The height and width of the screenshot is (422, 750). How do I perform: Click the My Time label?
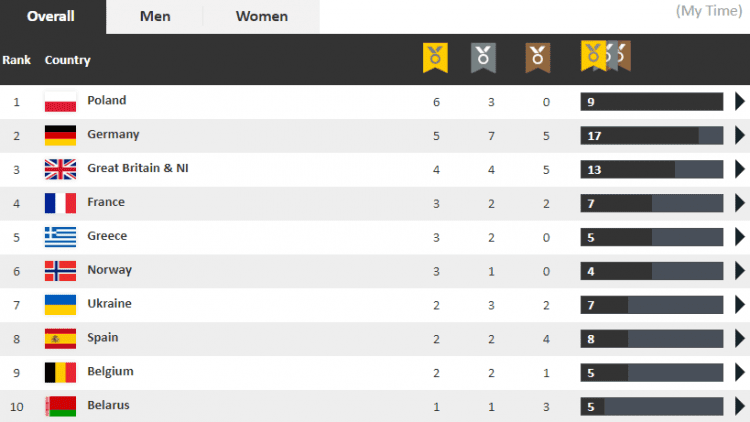point(711,11)
